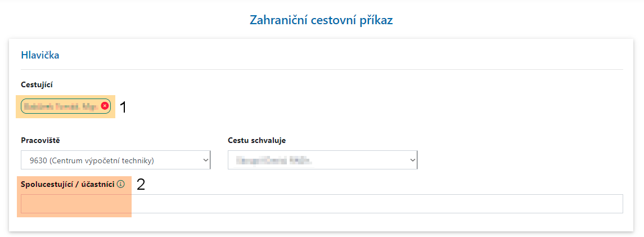
Task: Click the Cestující field label
Action: [x=37, y=84]
